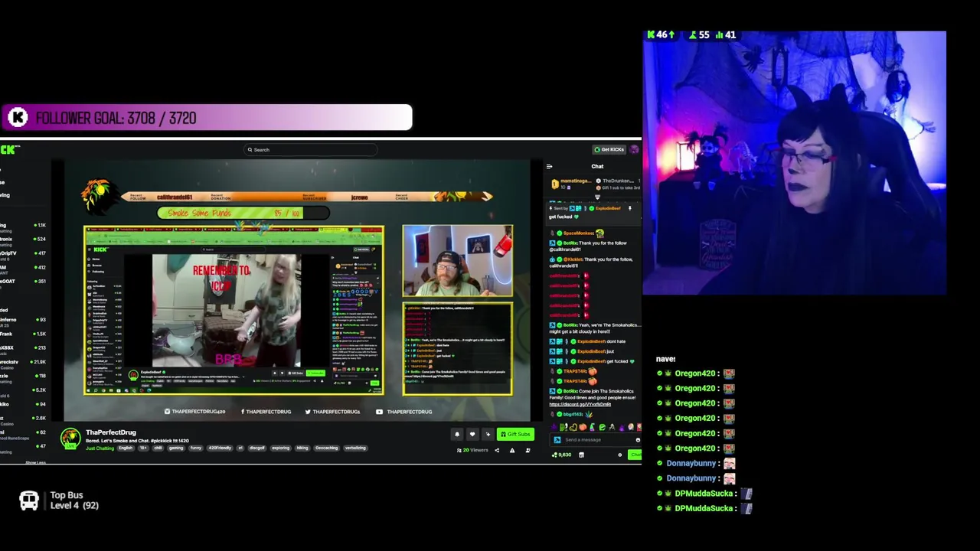This screenshot has width=980, height=551.
Task: Click the share stream icon
Action: 496,450
